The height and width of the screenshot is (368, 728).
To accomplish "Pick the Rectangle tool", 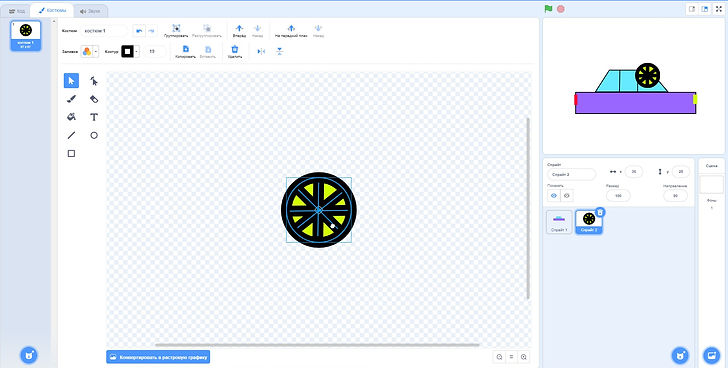I will (71, 154).
